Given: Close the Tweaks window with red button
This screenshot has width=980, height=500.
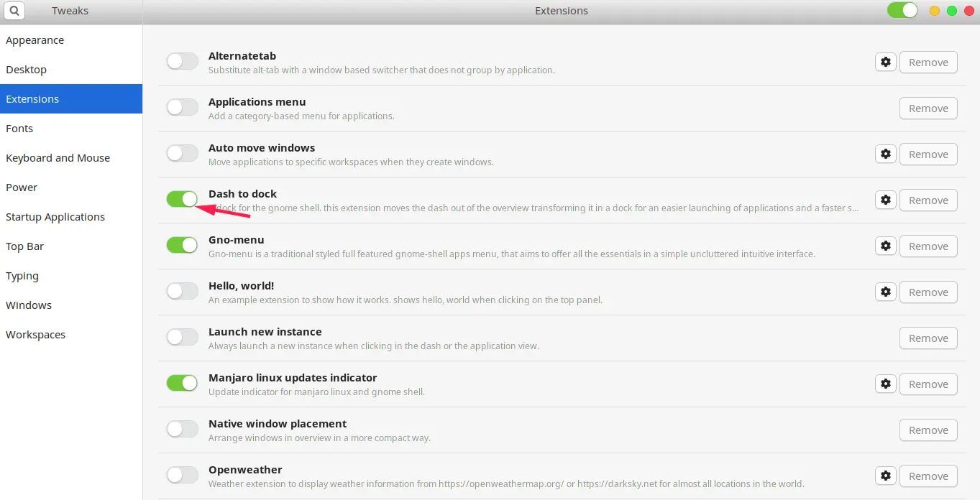Looking at the screenshot, I should click(969, 11).
